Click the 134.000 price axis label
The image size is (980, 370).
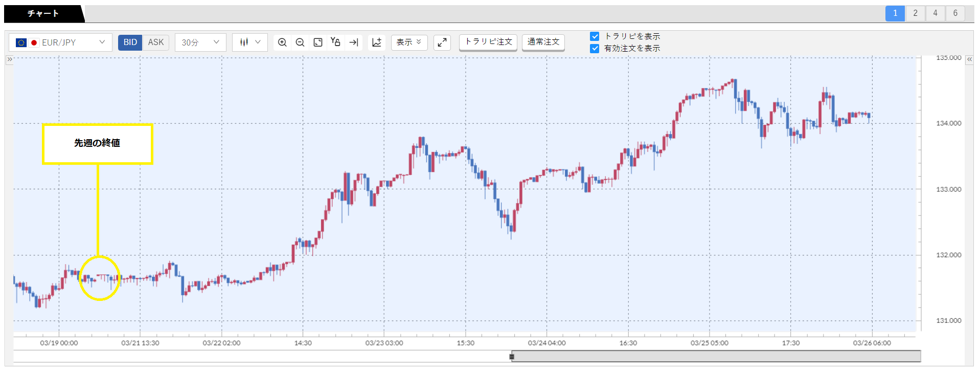(x=948, y=123)
